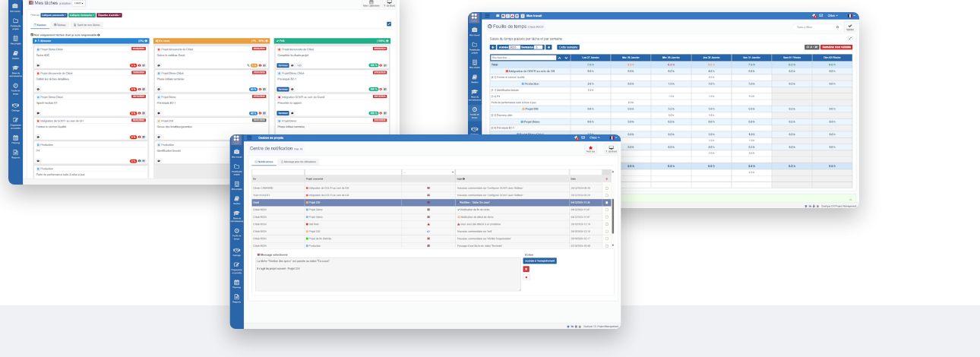Open Étiquettes d'activités filter in Mes tâches

click(109, 15)
